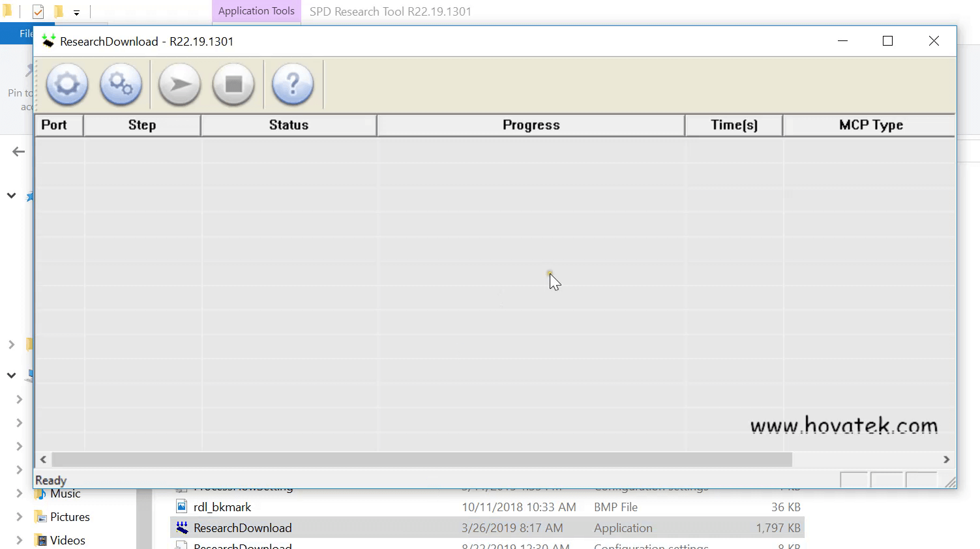The height and width of the screenshot is (549, 980).
Task: Expand the Pictures folder tree node
Action: [20, 517]
